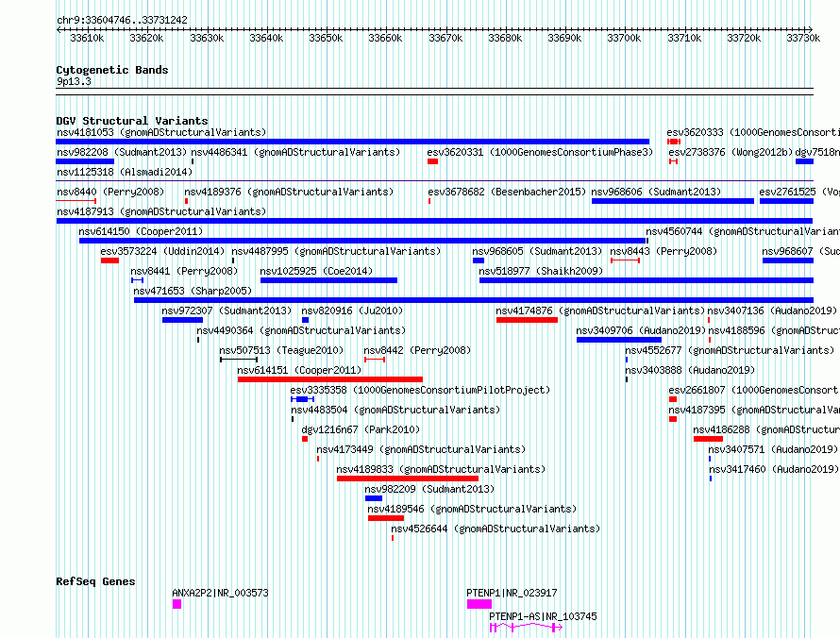The image size is (840, 638).
Task: Click the DGV Structural Variants track heading
Action: tap(132, 121)
